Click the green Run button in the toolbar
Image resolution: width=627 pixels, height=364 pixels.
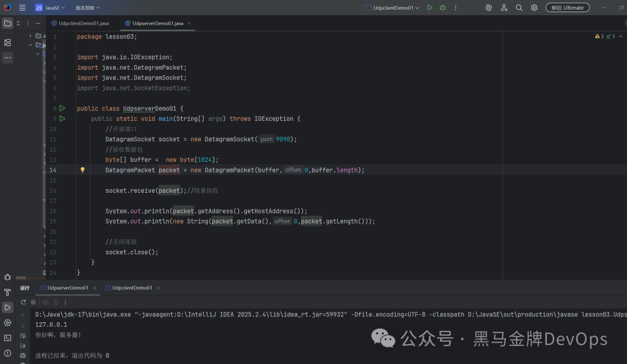[x=430, y=8]
